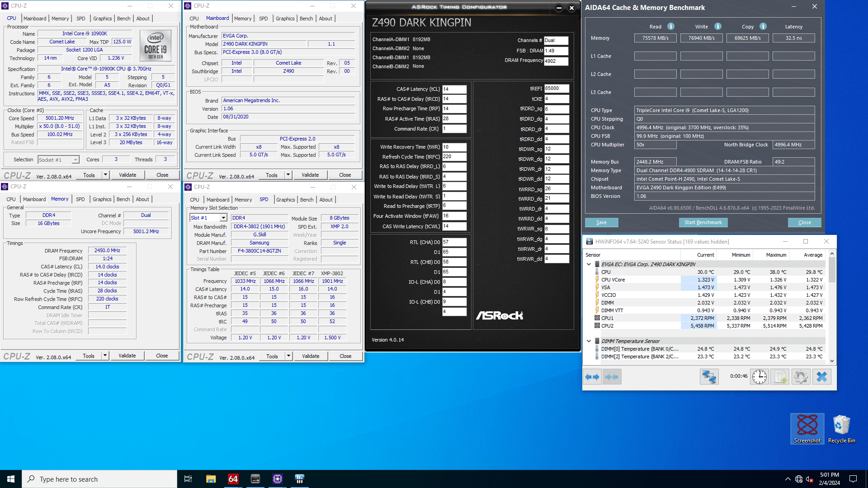Image resolution: width=868 pixels, height=488 pixels.
Task: Collapse DIMM Temperature Sensor group
Action: tap(589, 341)
